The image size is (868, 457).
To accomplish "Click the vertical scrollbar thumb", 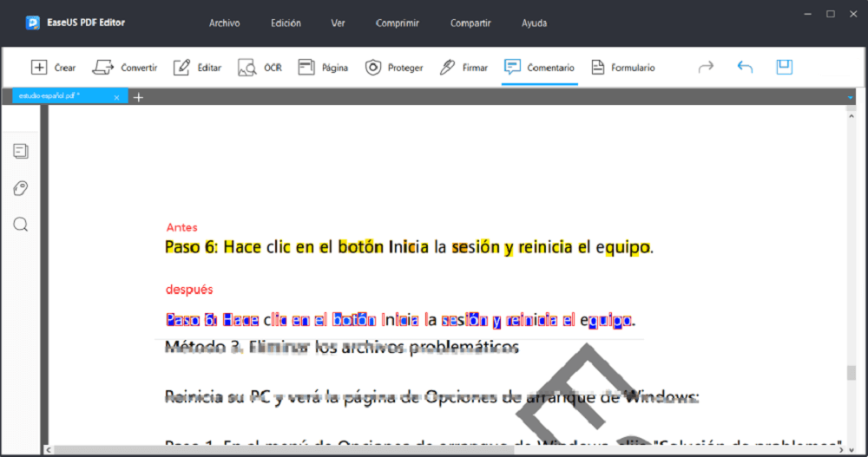I will [852, 372].
